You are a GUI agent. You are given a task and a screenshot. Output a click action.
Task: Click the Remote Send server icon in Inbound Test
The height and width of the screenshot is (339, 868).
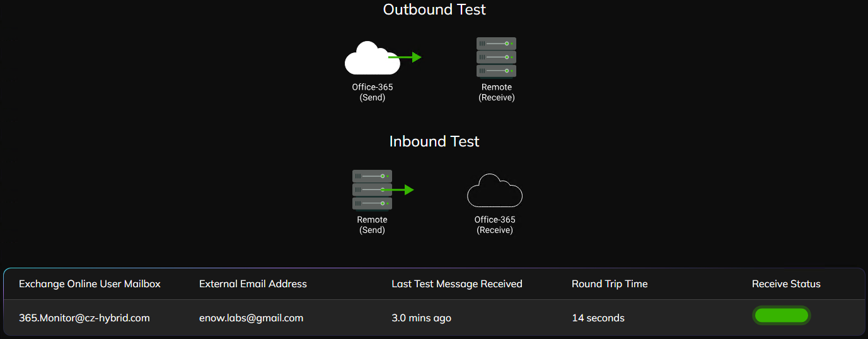(x=372, y=189)
